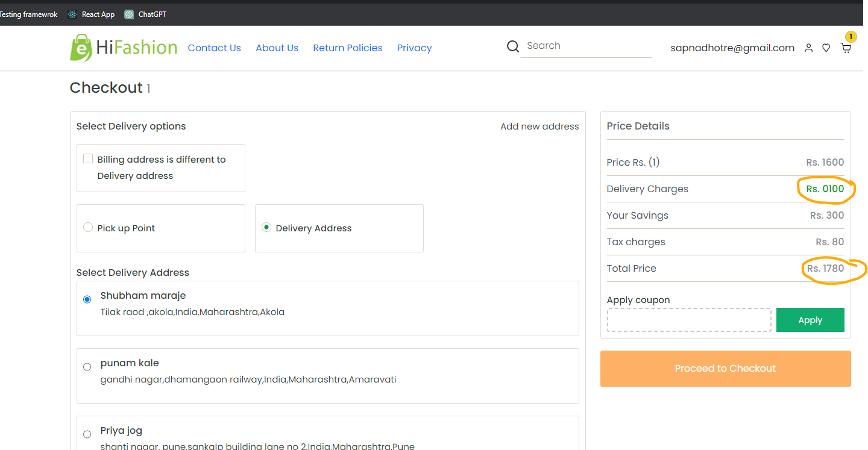868x450 pixels.
Task: Click the Checkout heading
Action: [106, 88]
